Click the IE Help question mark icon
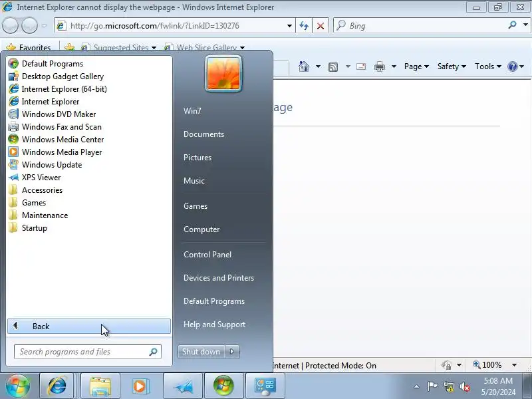 513,66
